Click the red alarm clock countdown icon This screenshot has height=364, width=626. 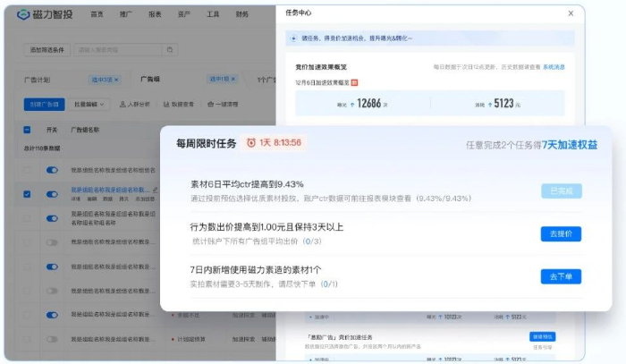click(x=251, y=143)
